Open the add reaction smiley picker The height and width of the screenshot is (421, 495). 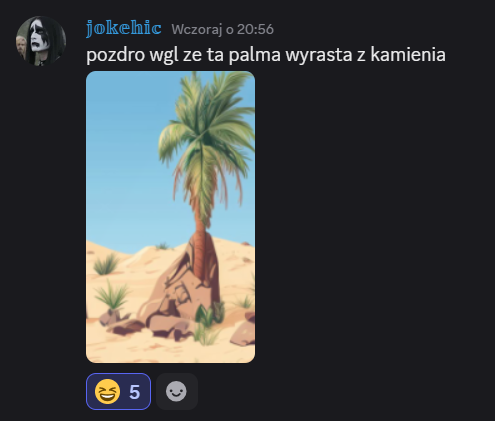177,391
